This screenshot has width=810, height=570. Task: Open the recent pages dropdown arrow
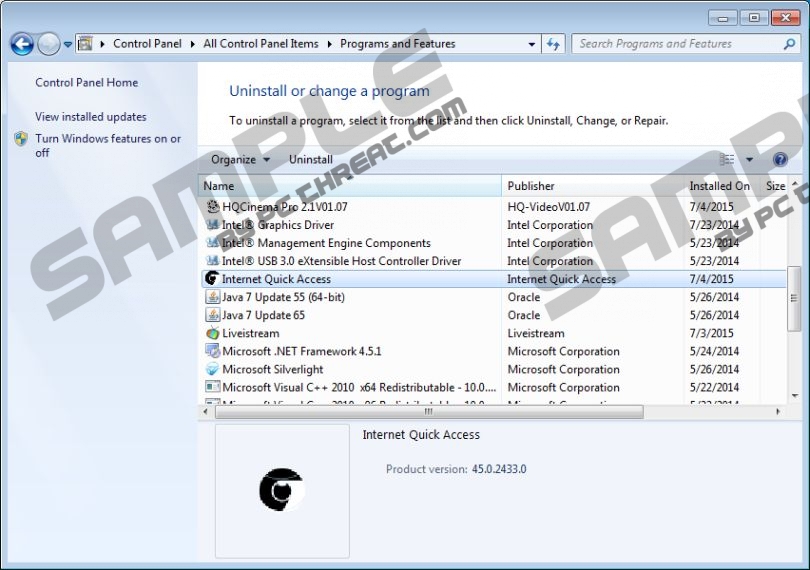(x=68, y=44)
